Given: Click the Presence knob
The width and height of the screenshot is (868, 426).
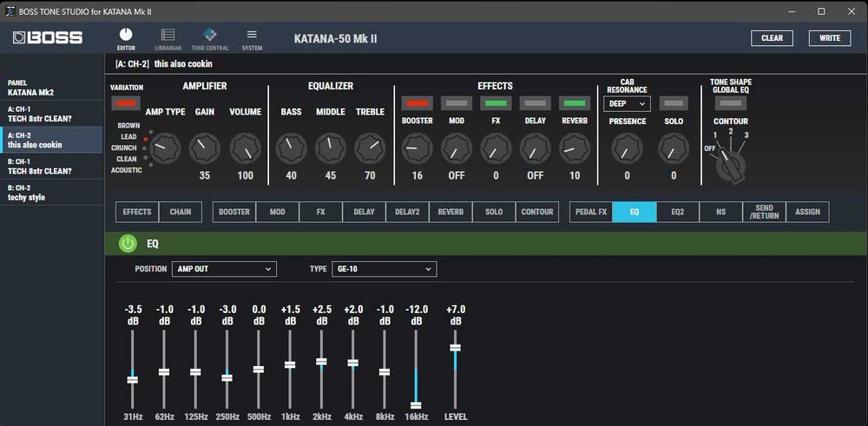Looking at the screenshot, I should (x=627, y=149).
